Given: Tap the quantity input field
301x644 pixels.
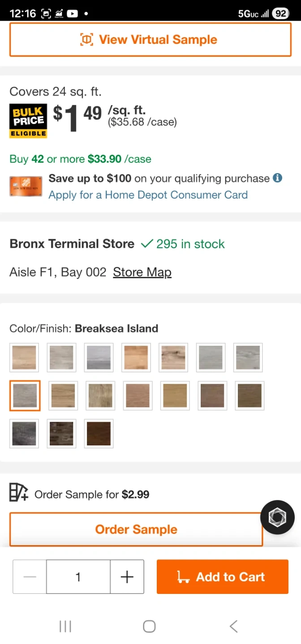Looking at the screenshot, I should 78,577.
